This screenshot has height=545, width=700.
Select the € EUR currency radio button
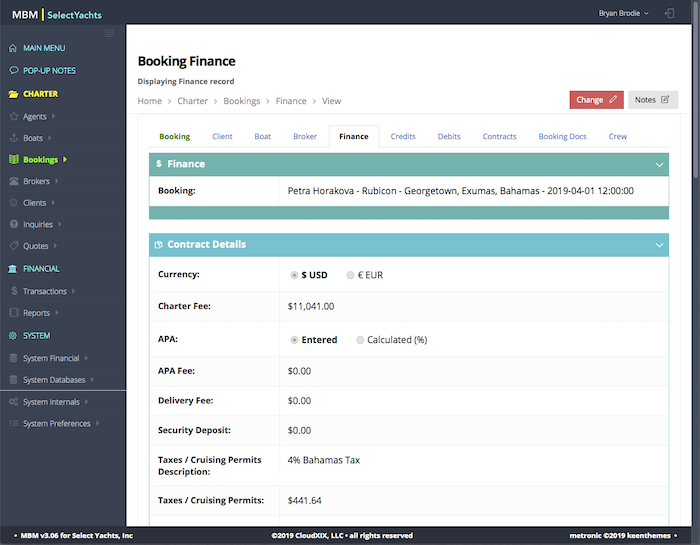(x=350, y=275)
